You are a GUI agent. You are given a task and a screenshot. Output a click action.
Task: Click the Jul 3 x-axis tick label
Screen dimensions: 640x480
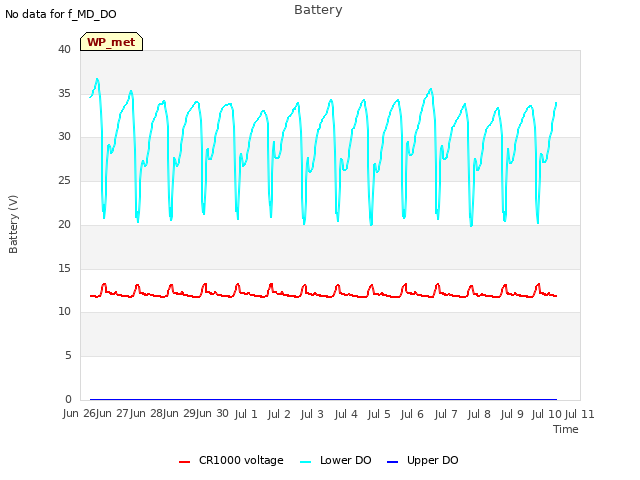click(x=312, y=414)
